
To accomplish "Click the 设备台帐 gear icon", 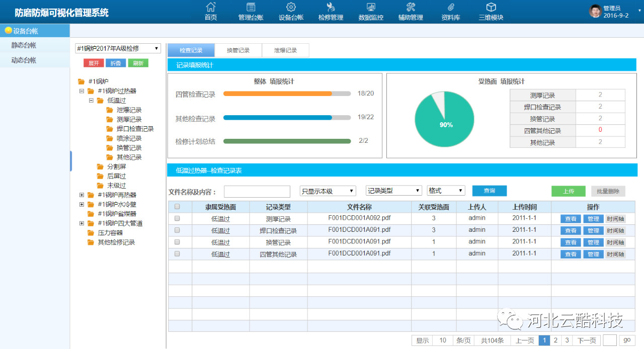I will [291, 7].
